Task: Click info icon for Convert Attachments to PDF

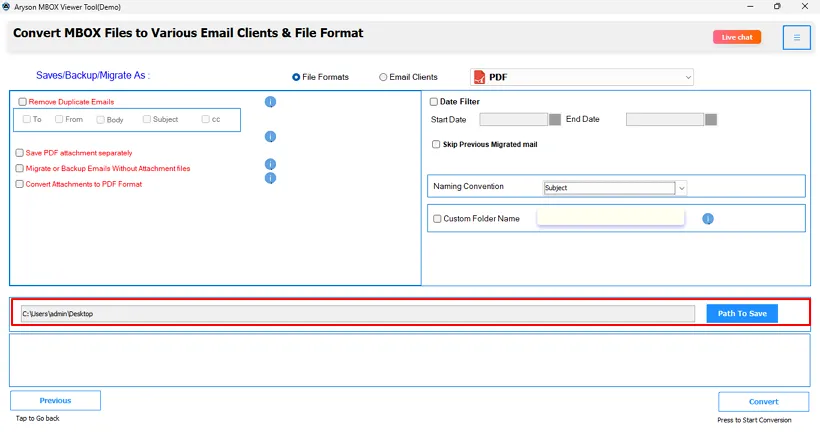Action: [x=270, y=178]
